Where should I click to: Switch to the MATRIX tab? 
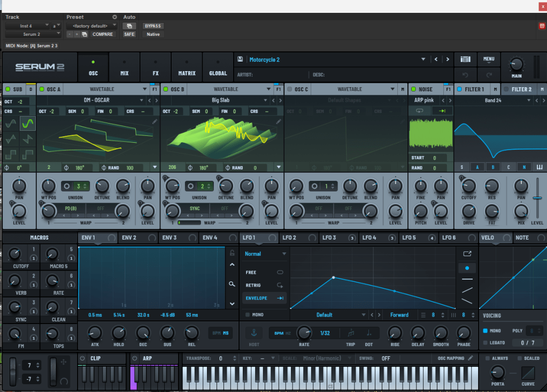coord(187,68)
